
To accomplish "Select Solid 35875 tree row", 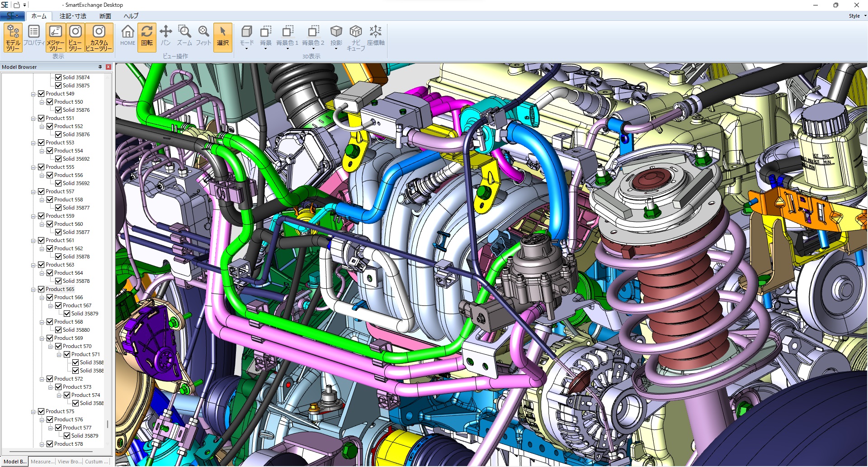I will click(x=76, y=86).
